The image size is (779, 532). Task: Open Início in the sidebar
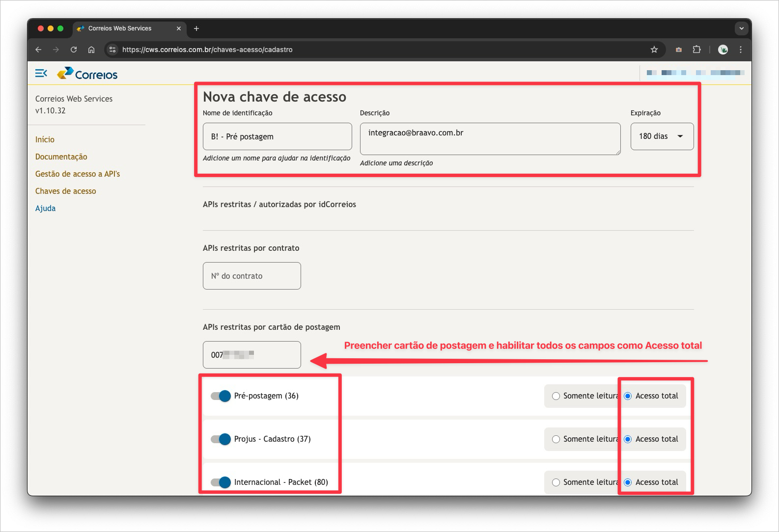tap(45, 140)
